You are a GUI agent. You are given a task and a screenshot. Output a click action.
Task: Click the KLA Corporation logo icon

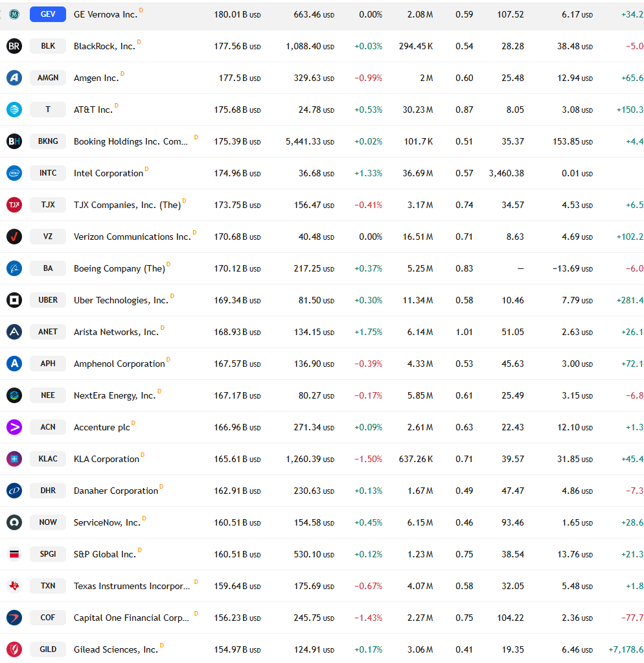[x=14, y=459]
